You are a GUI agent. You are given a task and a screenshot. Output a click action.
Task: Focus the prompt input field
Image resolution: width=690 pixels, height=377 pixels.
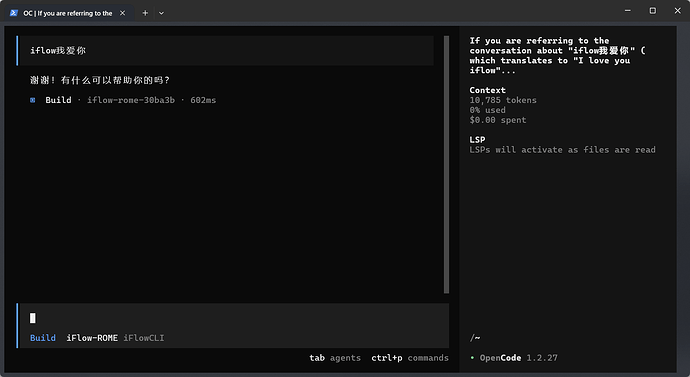(x=234, y=318)
